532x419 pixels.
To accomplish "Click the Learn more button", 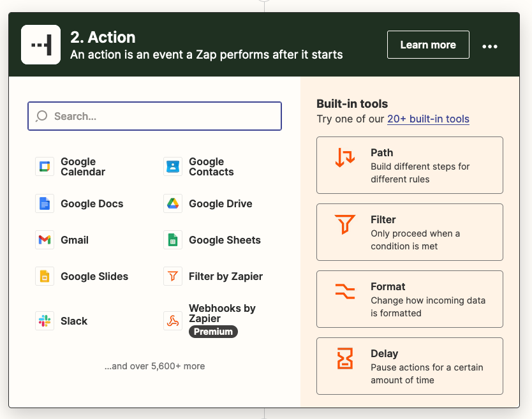I will (x=428, y=45).
